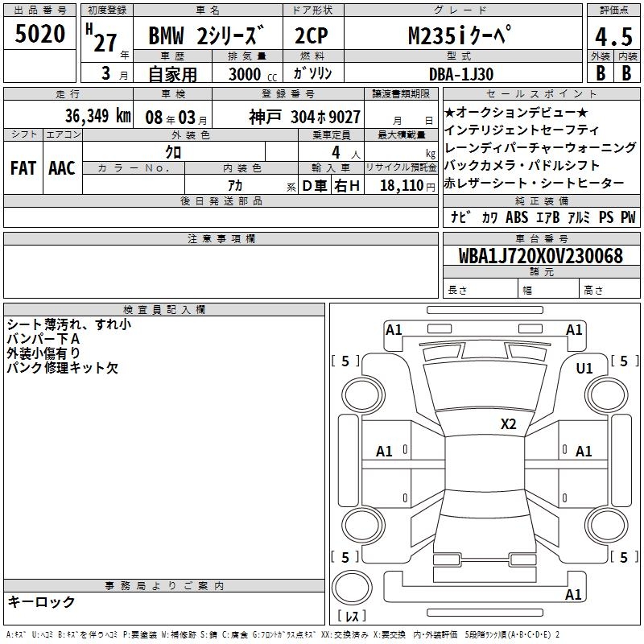Click the registration number 神戸 304ホ9027

[304, 116]
